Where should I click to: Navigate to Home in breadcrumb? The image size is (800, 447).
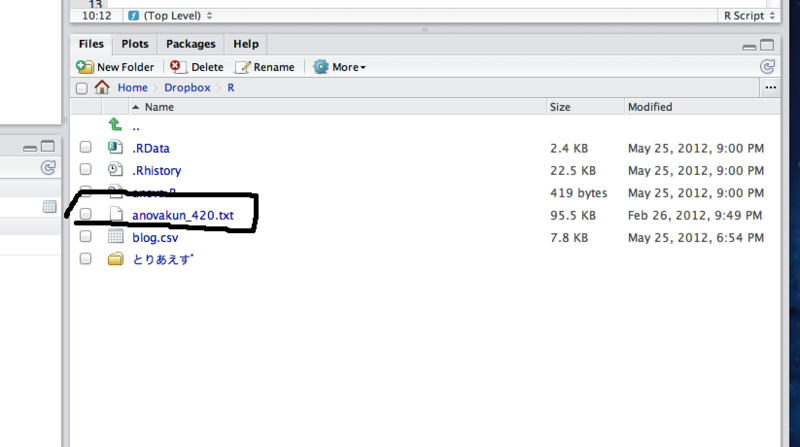coord(133,88)
